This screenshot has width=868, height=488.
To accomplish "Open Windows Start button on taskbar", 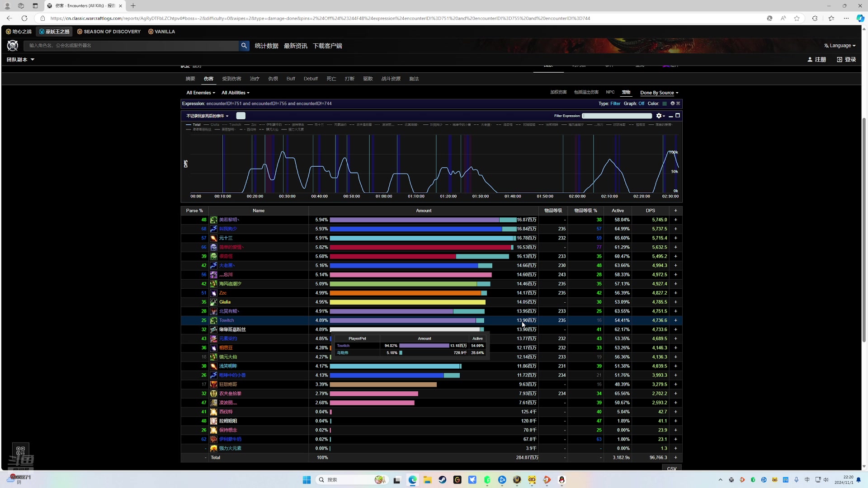I will point(307,480).
